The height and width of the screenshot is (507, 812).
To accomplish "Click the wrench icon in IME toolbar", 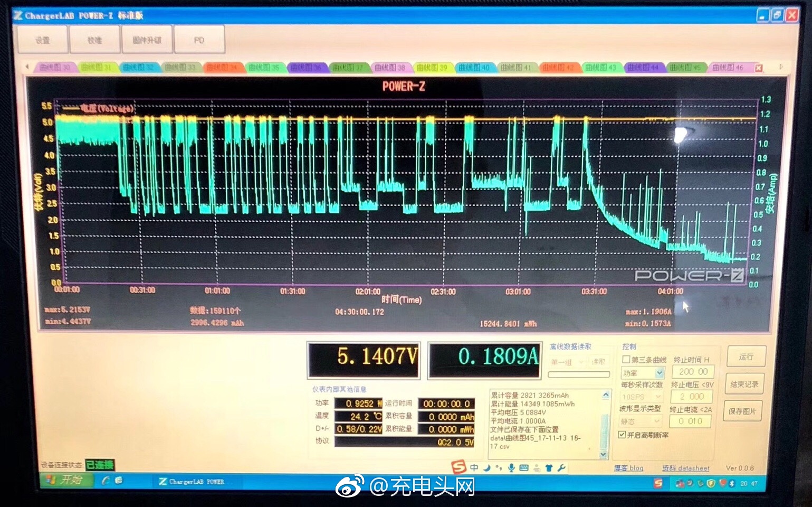I will pyautogui.click(x=561, y=468).
